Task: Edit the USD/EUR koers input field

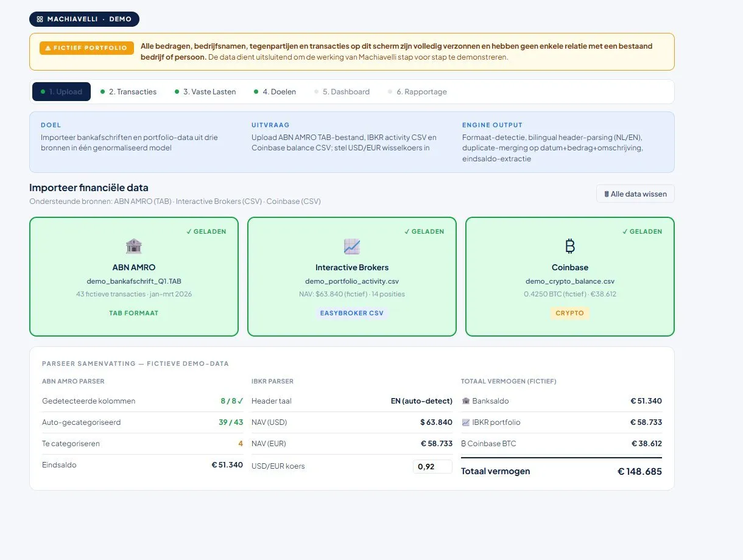Action: pos(432,467)
